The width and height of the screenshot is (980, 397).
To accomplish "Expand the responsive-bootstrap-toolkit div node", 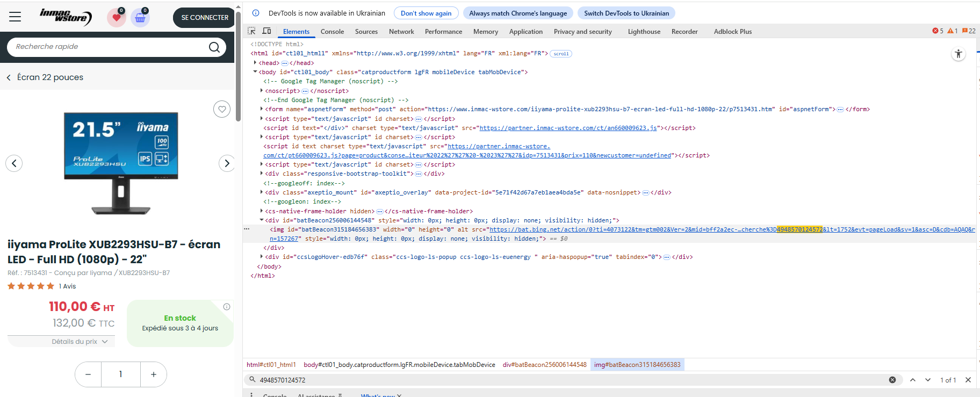I will (x=262, y=174).
